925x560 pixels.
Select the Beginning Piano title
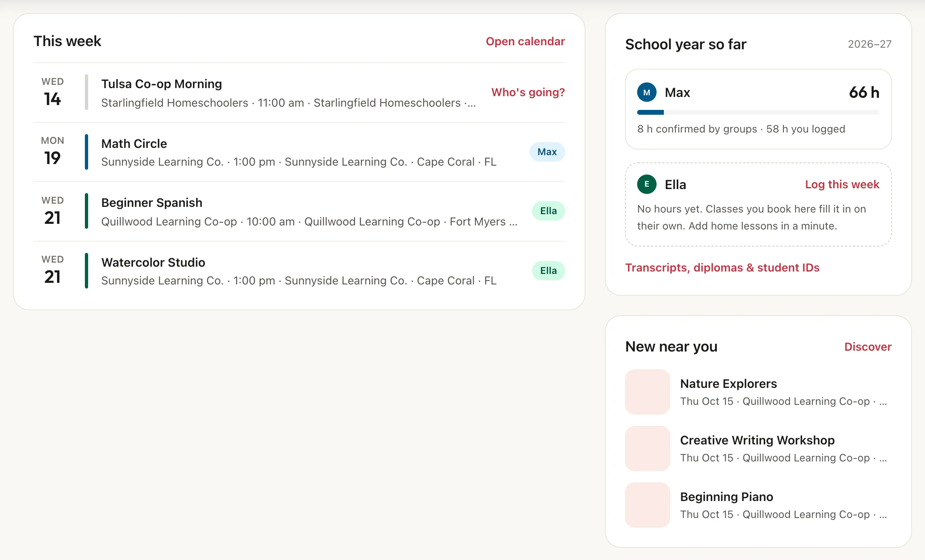[x=726, y=497]
